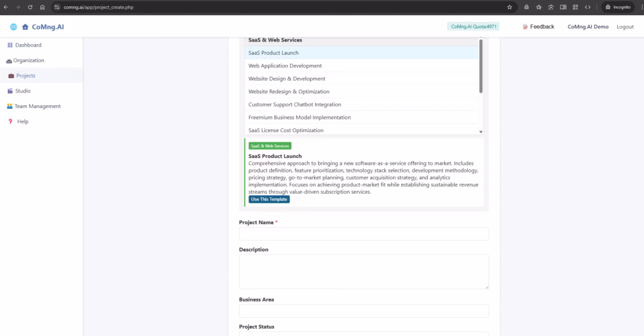The height and width of the screenshot is (336, 644).
Task: Click the template list down scroll arrow
Action: pyautogui.click(x=480, y=132)
